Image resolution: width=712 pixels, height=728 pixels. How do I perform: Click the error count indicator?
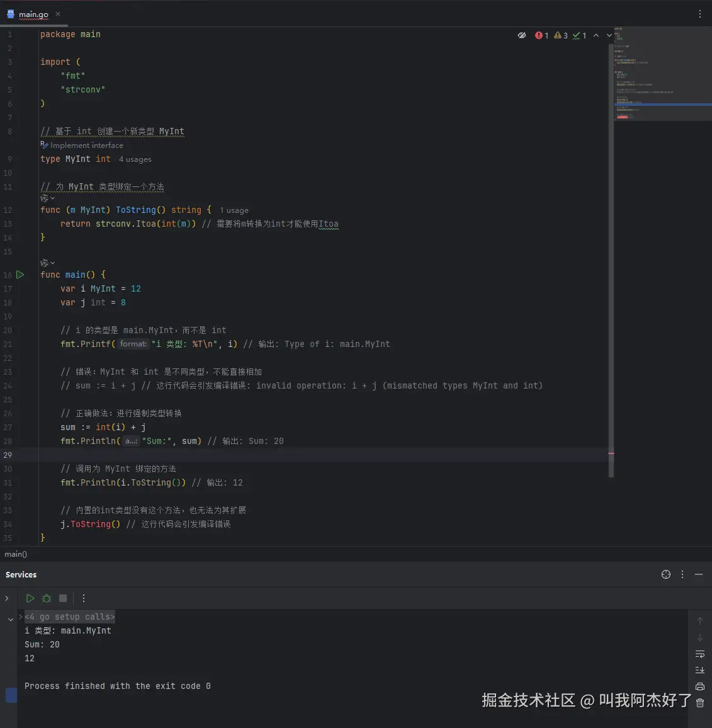(541, 35)
